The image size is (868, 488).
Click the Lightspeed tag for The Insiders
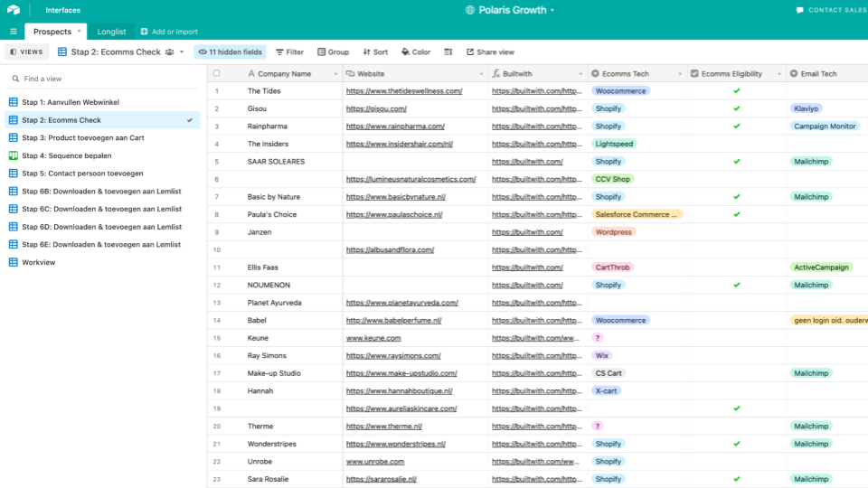tap(614, 144)
